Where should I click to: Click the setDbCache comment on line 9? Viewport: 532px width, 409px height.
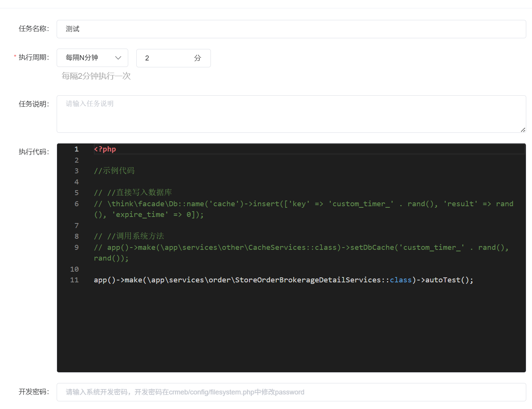point(371,248)
